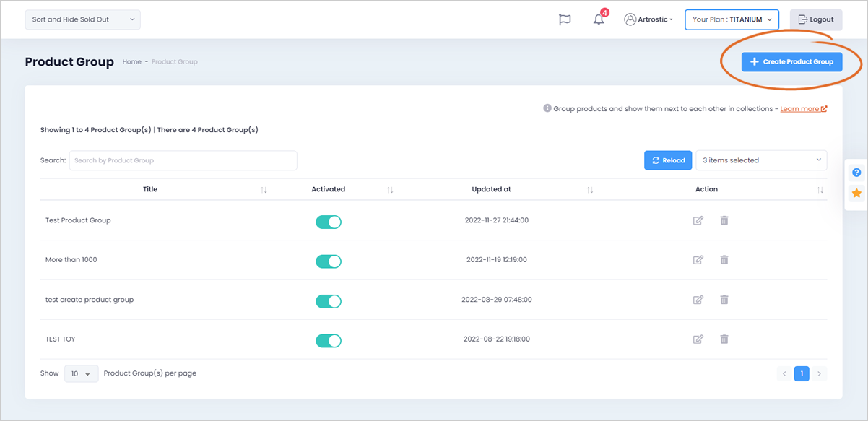Select page 1 in pagination
Viewport: 868px width, 421px height.
(802, 373)
